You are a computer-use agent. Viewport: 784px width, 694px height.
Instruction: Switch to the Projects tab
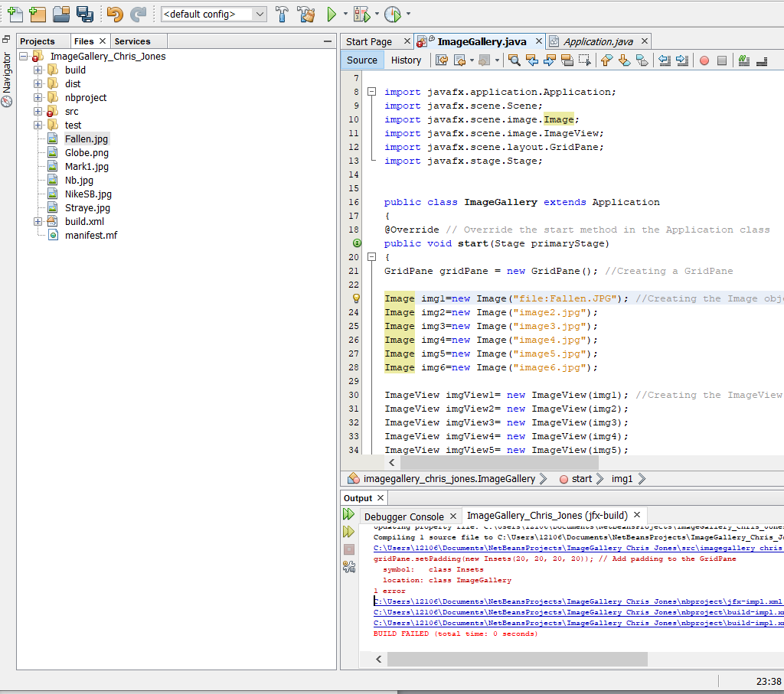(x=38, y=41)
